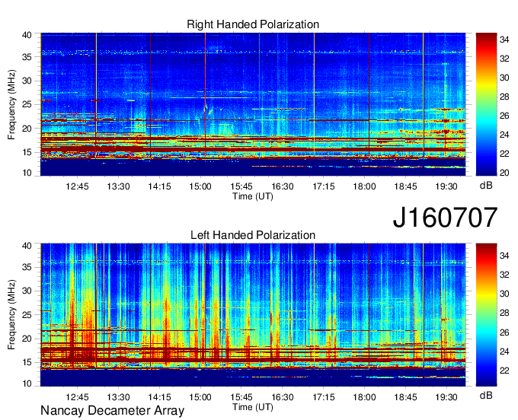The image size is (518, 420).
Task: Click '34' on the Right Handed color bar scale
Action: pos(504,40)
